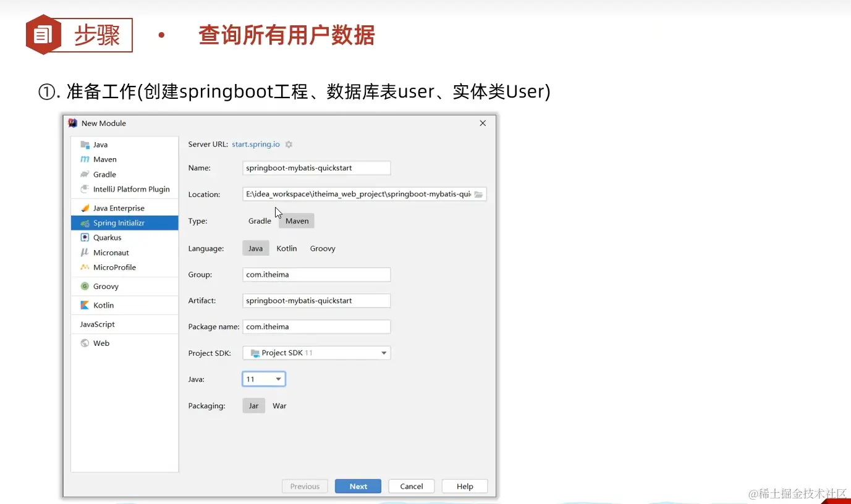Click the "Project SDK:" label

(x=210, y=353)
